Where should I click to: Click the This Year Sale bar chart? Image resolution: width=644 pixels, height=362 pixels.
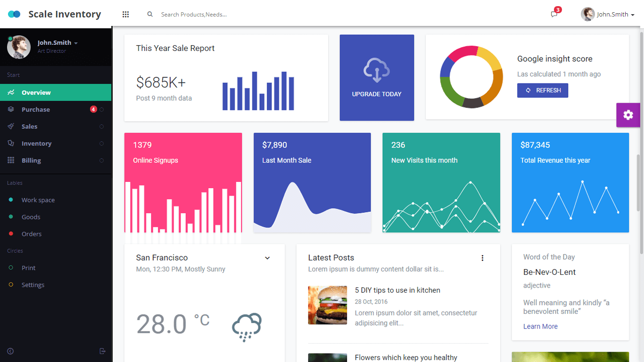(258, 91)
